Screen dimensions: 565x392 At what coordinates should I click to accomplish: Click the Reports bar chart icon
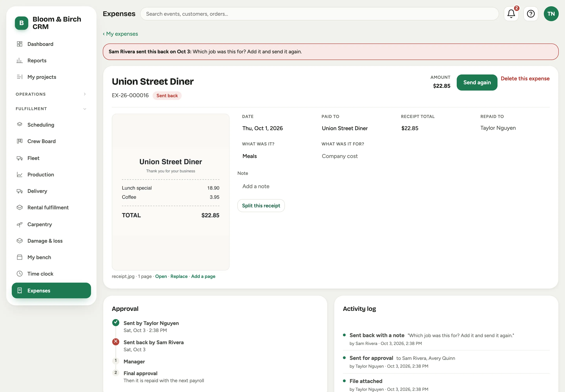coord(20,60)
